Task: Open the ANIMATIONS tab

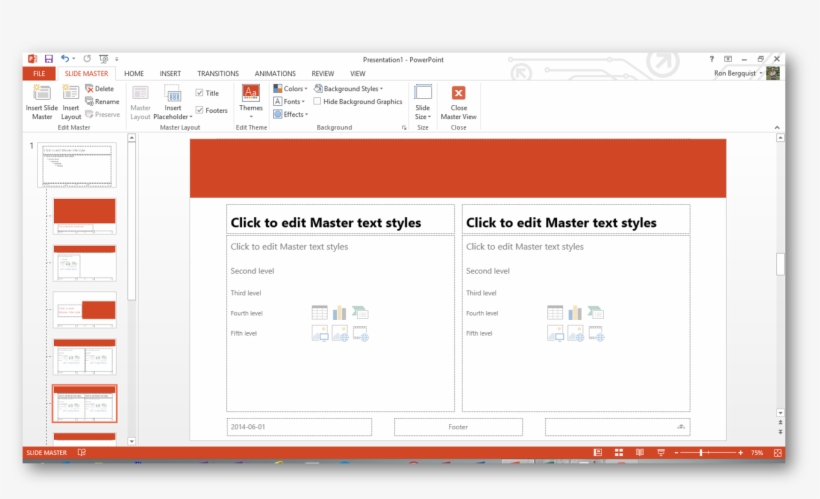Action: pyautogui.click(x=275, y=74)
